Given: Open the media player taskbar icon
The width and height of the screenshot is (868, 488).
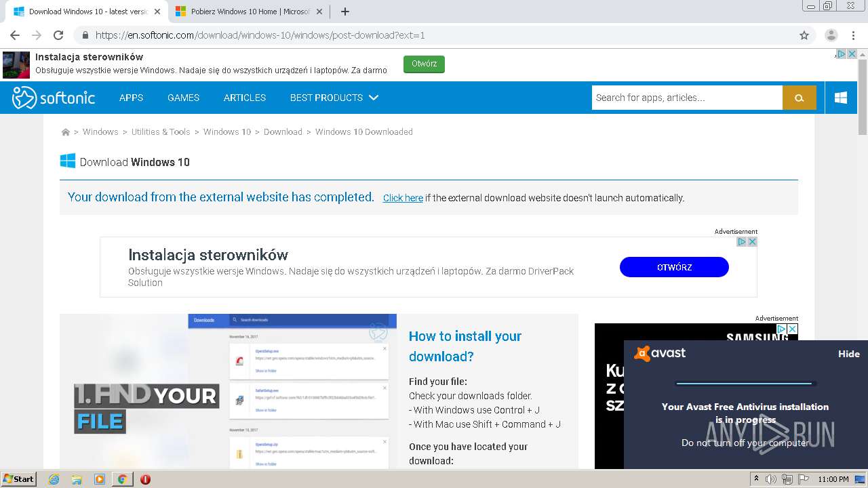Looking at the screenshot, I should pyautogui.click(x=100, y=479).
